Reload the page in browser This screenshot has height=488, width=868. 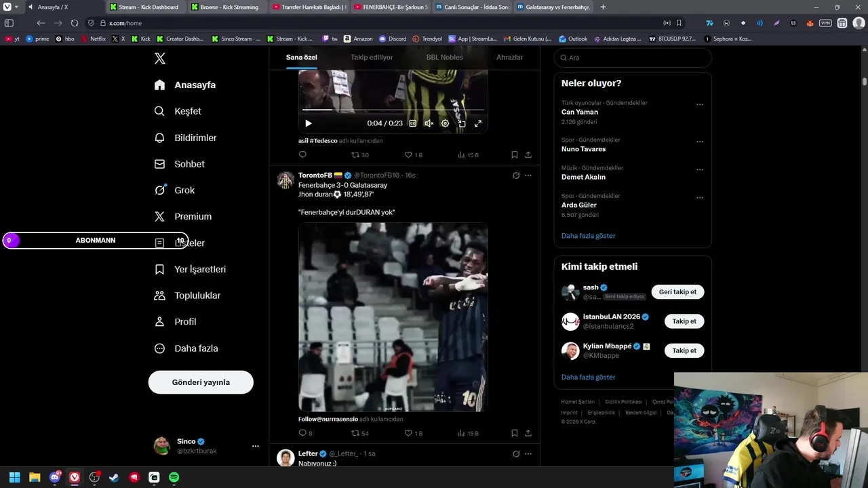point(75,23)
